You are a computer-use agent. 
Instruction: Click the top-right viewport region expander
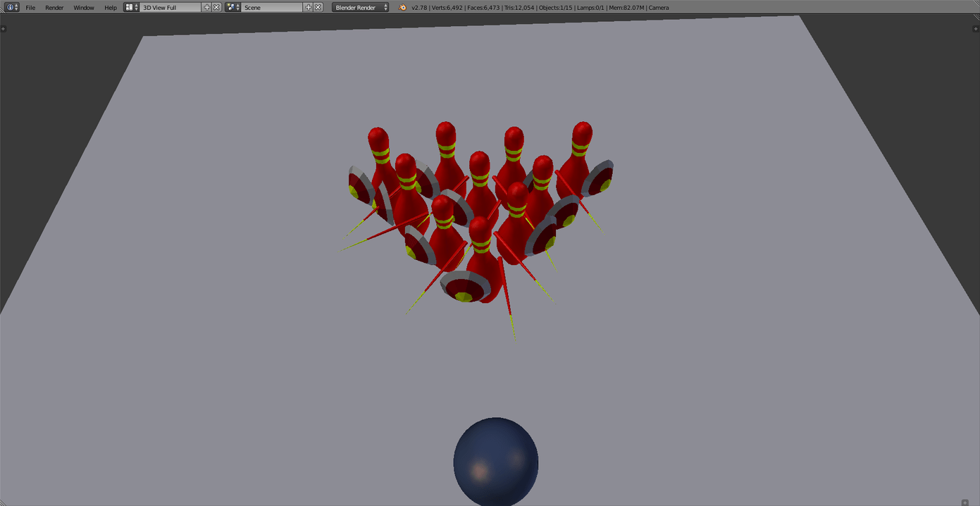pos(976,29)
